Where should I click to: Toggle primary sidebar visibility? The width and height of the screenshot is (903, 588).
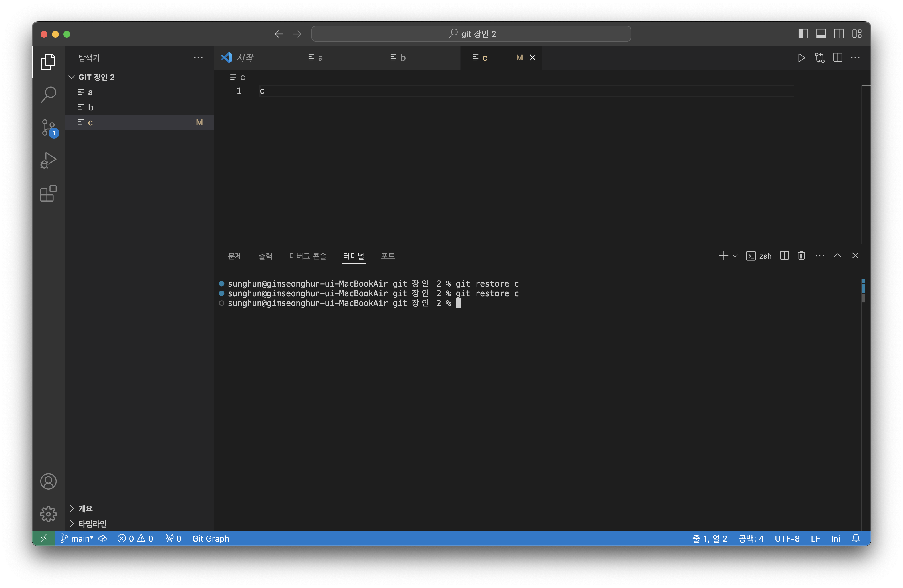tap(803, 34)
